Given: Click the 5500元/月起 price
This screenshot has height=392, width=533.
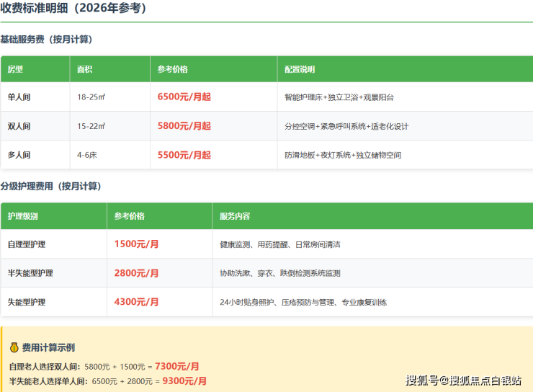Looking at the screenshot, I should click(x=184, y=155).
